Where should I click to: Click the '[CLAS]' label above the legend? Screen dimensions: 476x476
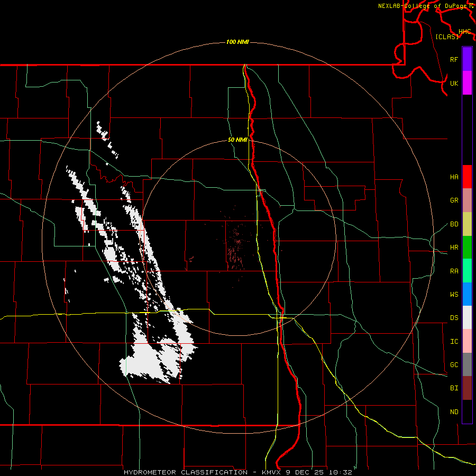(x=447, y=37)
